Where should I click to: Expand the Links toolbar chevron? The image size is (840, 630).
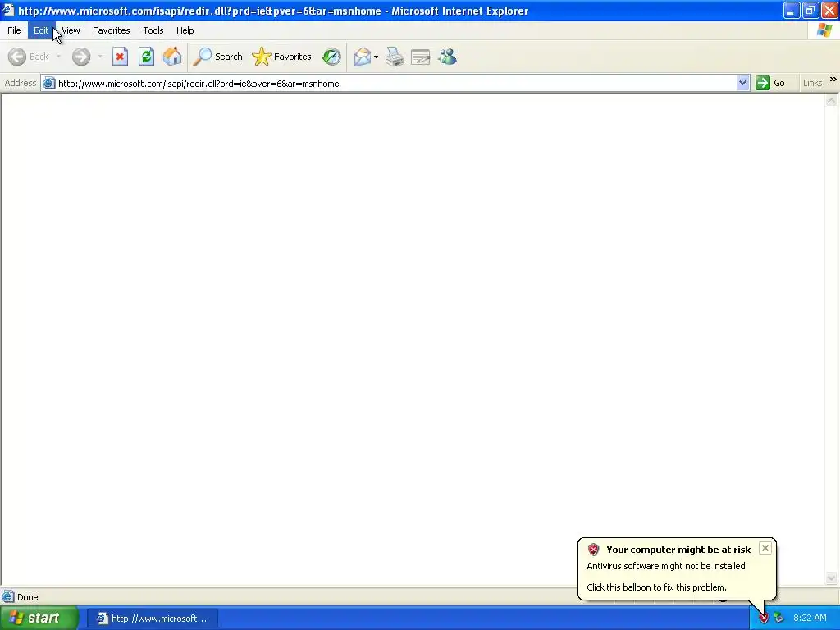833,80
